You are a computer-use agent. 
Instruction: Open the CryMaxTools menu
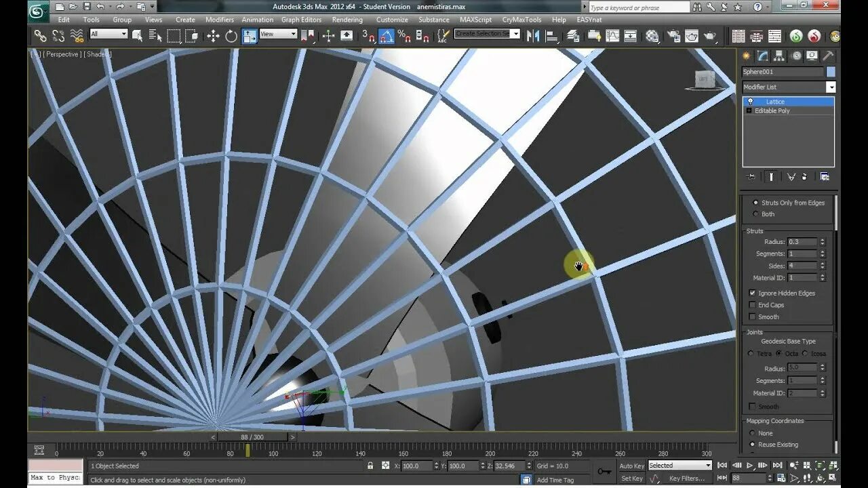pyautogui.click(x=522, y=20)
